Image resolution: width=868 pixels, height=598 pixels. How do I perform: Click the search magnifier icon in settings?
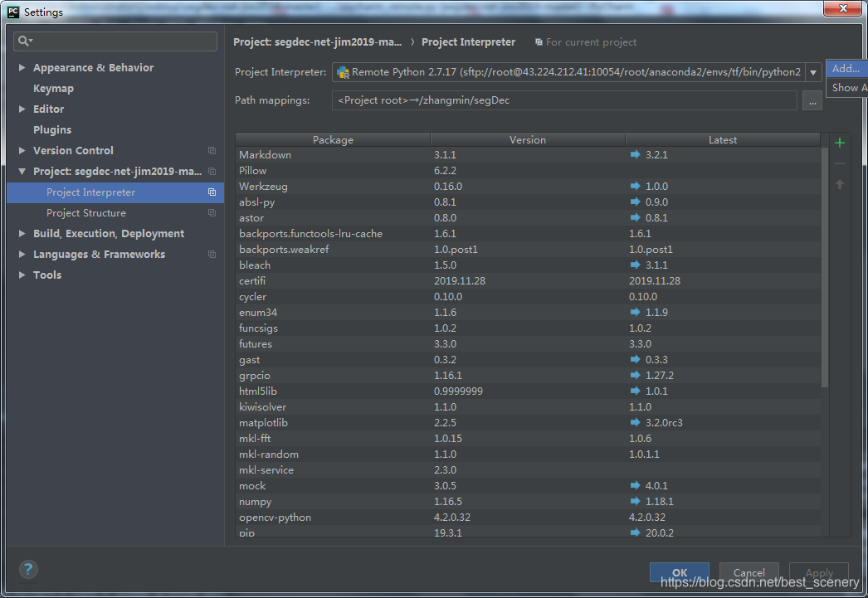click(x=25, y=41)
